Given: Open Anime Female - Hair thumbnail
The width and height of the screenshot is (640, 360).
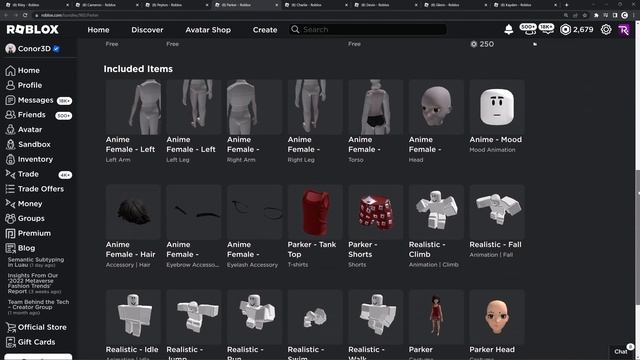Looking at the screenshot, I should point(133,212).
